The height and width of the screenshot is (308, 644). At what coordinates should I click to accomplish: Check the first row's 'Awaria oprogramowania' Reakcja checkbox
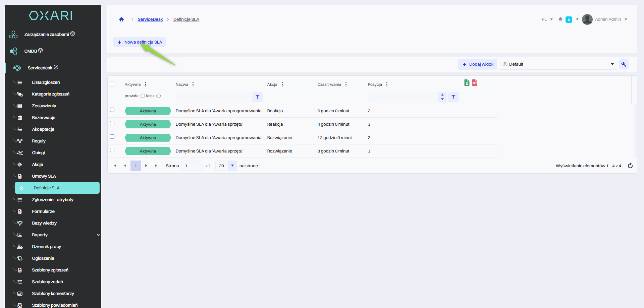112,110
